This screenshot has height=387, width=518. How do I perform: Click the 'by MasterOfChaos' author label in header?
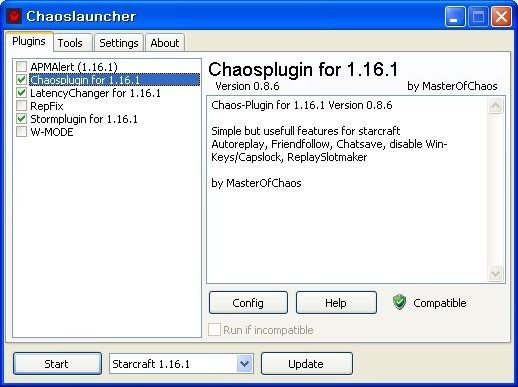[452, 86]
